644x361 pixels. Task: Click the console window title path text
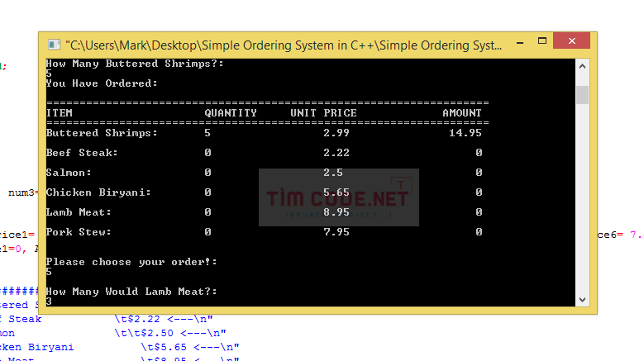point(284,45)
